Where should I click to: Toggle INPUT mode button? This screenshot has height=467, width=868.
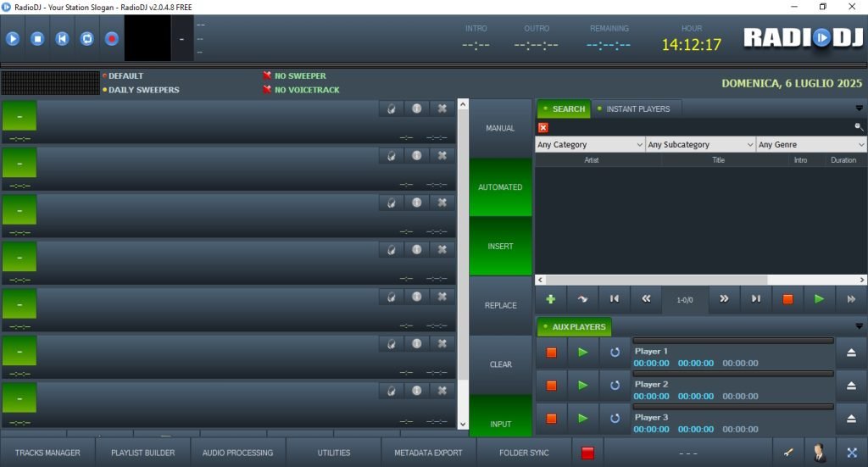click(500, 423)
